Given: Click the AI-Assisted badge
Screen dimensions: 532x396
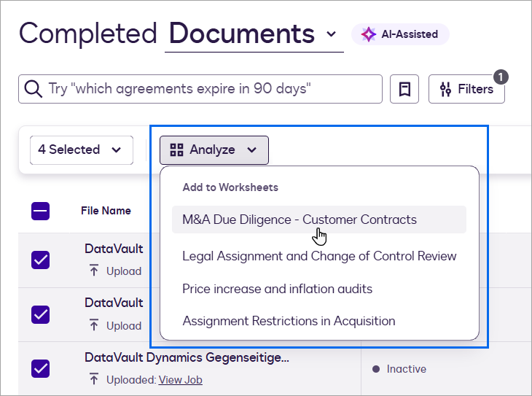Looking at the screenshot, I should tap(400, 34).
